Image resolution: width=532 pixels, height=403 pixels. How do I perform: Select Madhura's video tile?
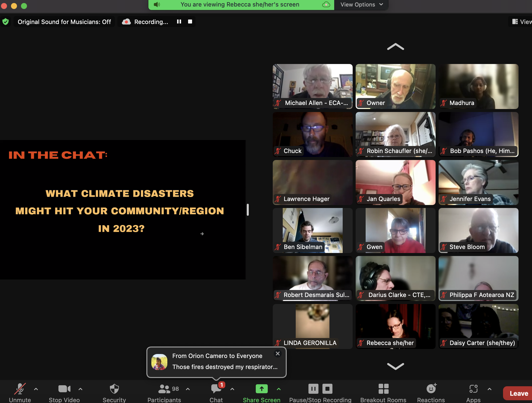click(x=479, y=86)
